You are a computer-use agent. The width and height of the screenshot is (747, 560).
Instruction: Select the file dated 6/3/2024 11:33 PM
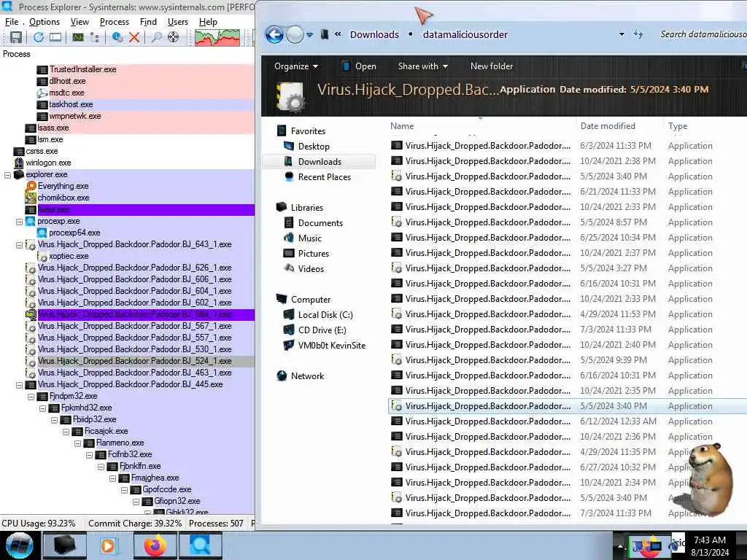[568, 146]
